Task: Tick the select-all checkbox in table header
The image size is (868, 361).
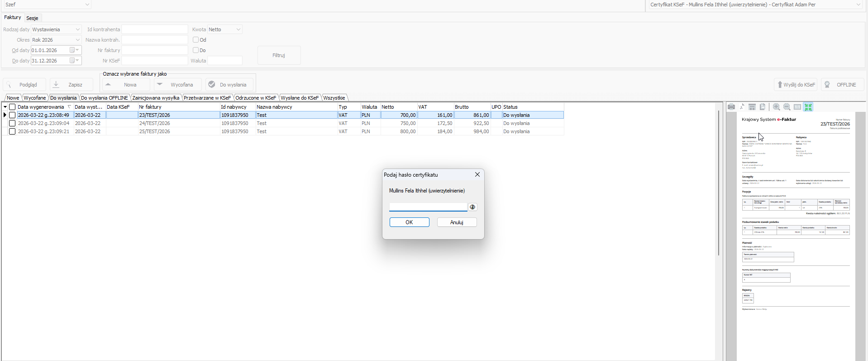Action: point(12,107)
